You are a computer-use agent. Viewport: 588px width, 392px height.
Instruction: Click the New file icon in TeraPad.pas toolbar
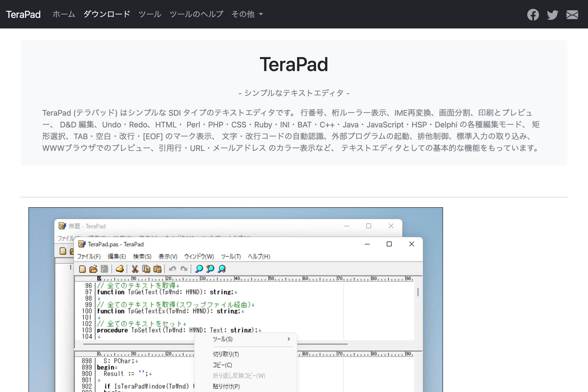click(x=82, y=269)
